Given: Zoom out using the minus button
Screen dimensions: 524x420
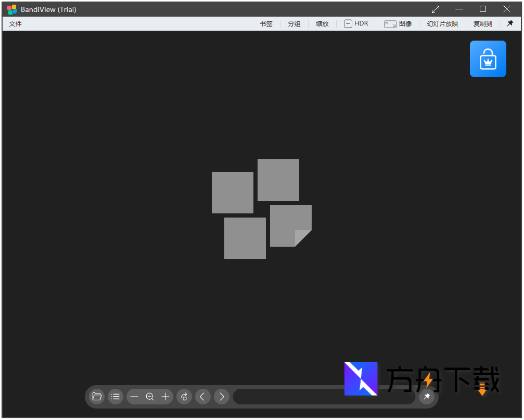Looking at the screenshot, I should [134, 397].
